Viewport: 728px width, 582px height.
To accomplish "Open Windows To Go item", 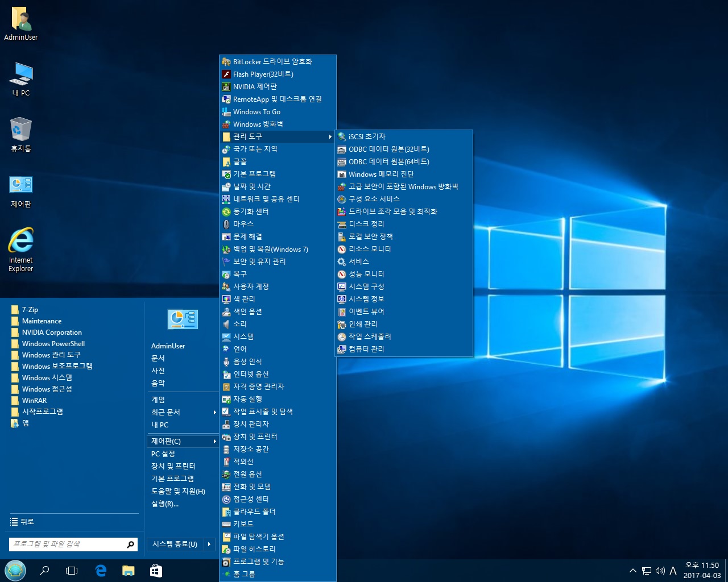I will click(x=278, y=111).
